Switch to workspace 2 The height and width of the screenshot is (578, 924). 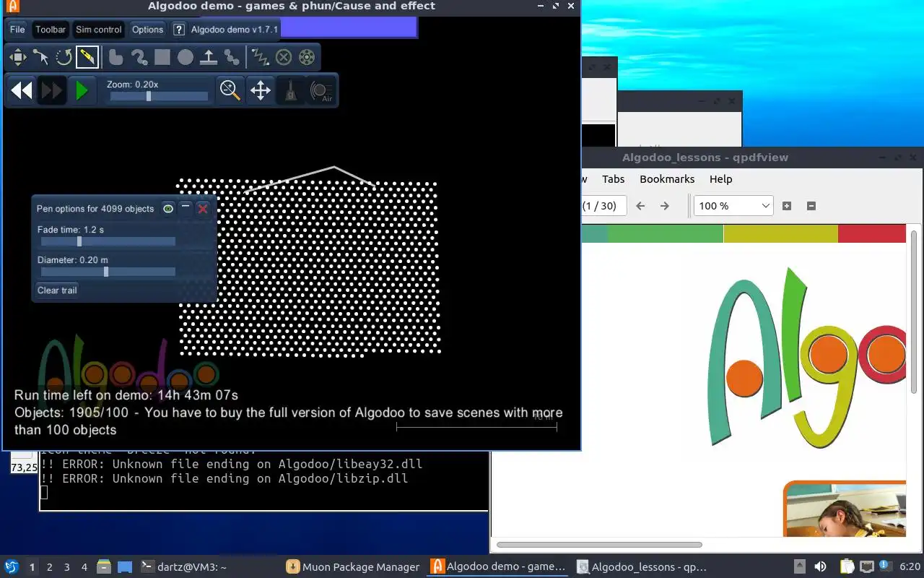[x=50, y=567]
